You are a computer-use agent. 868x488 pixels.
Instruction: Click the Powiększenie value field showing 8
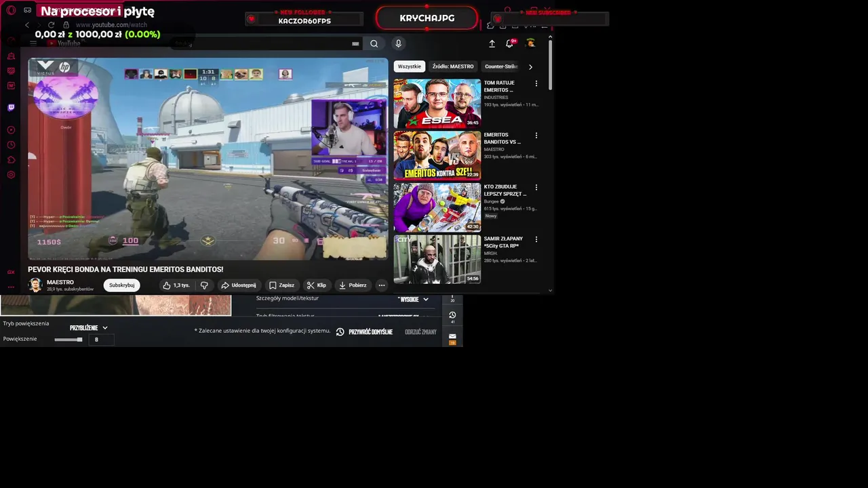[100, 340]
